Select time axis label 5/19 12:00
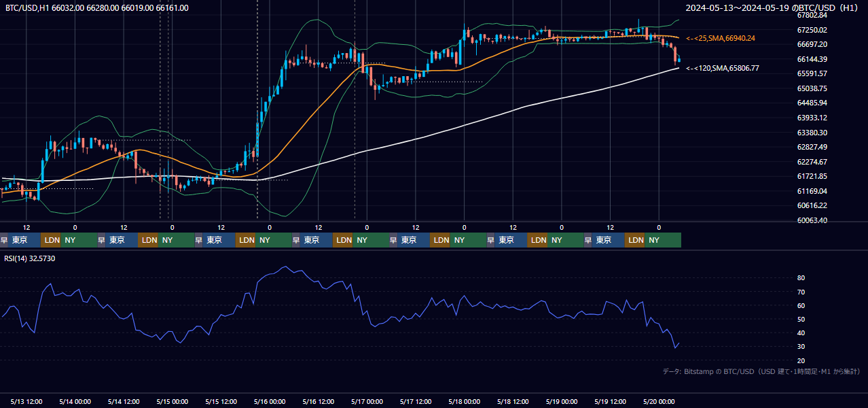Screen dimensions: 868x408 pos(611,401)
